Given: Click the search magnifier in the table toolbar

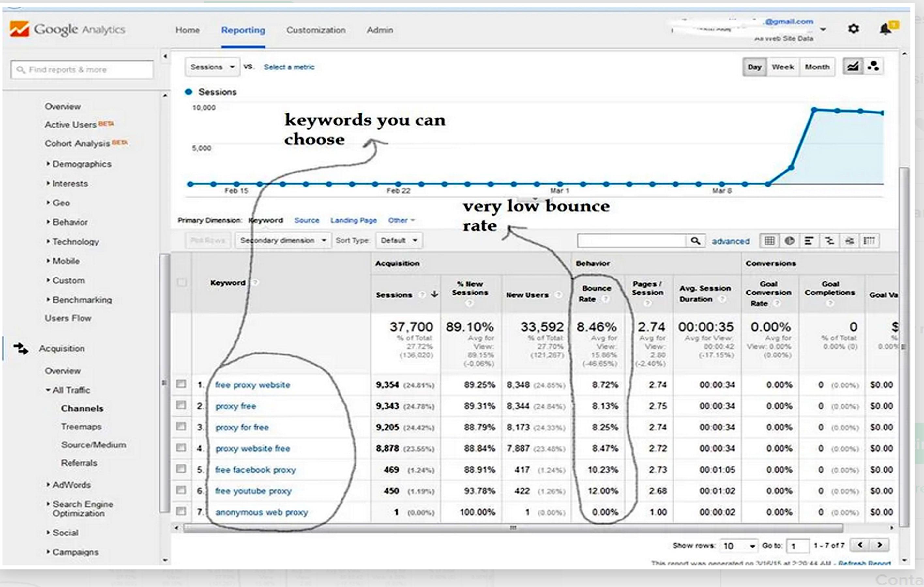Looking at the screenshot, I should [x=696, y=241].
